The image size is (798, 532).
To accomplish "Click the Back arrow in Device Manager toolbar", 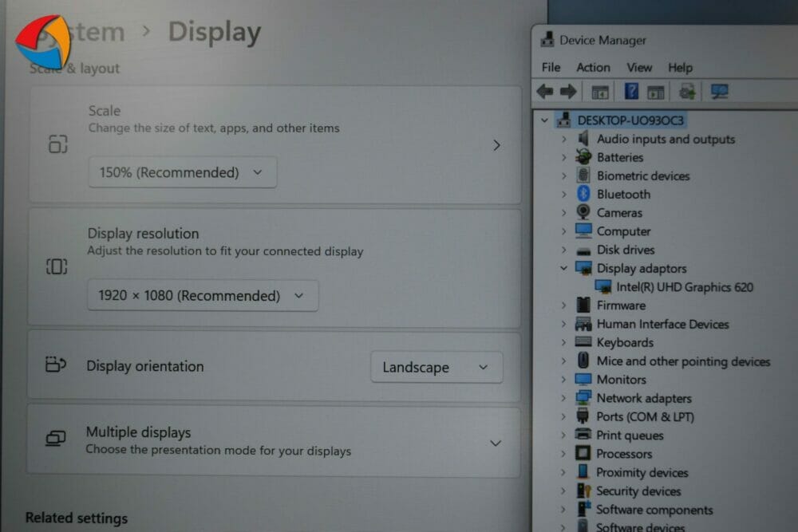I will pos(544,92).
